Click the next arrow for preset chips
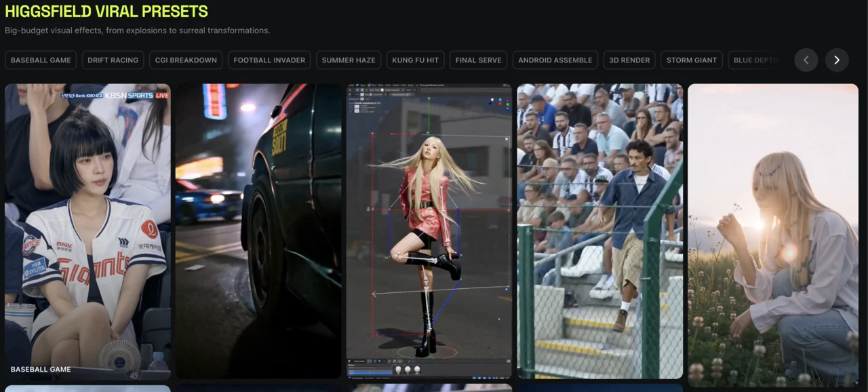 click(837, 60)
